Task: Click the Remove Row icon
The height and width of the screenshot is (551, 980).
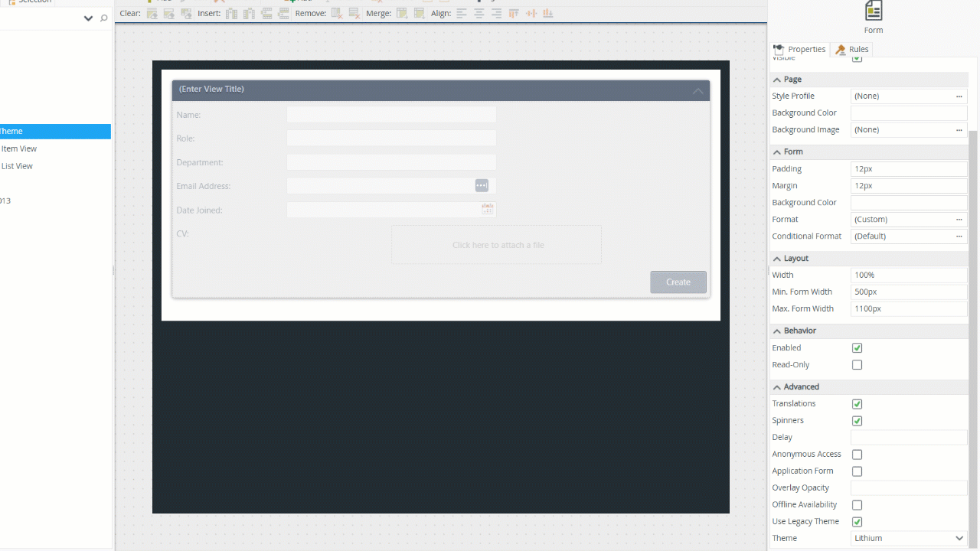Action: 354,13
